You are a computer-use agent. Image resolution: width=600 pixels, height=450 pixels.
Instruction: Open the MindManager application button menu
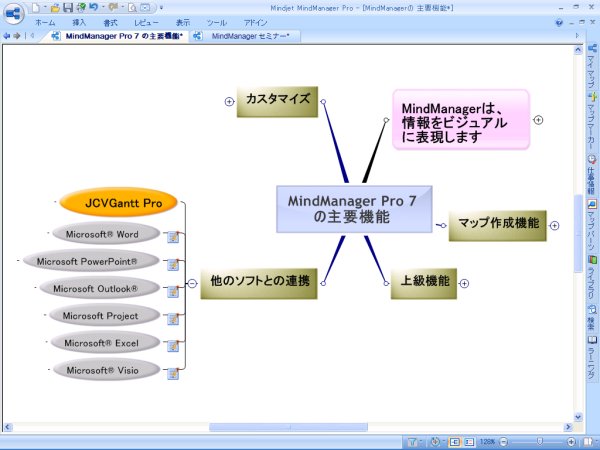(x=14, y=14)
